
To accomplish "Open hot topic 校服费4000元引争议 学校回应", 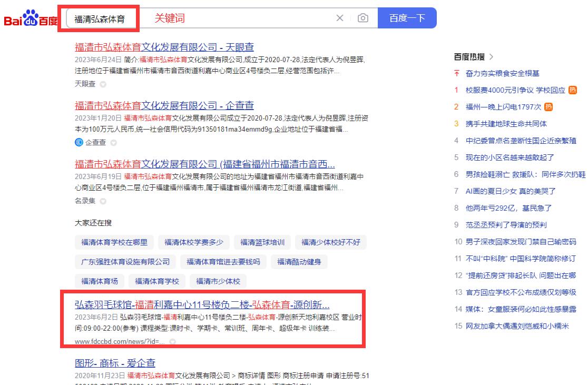I will pyautogui.click(x=515, y=91).
